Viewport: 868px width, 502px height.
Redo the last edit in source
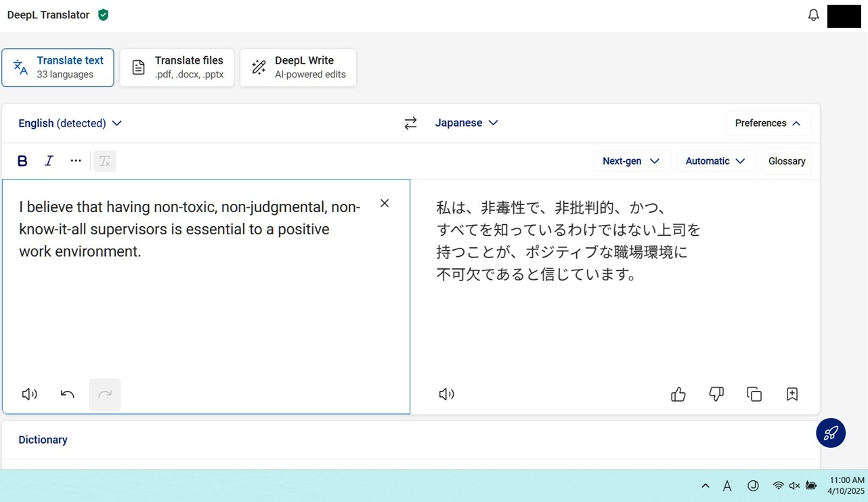(105, 394)
